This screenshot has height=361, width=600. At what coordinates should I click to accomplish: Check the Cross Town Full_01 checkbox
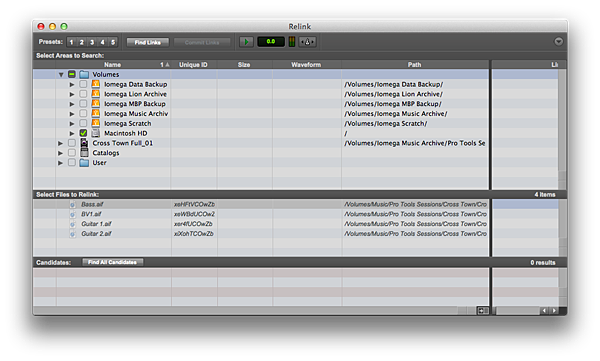point(72,143)
